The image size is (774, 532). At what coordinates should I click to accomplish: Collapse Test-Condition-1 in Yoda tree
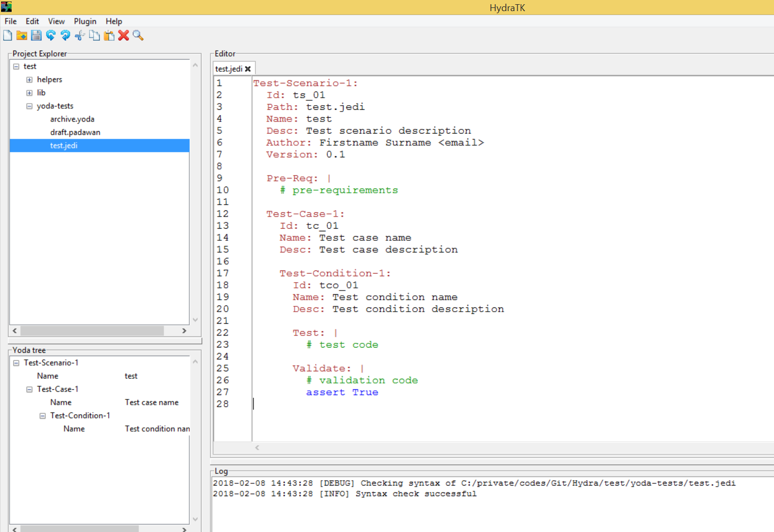click(x=43, y=416)
